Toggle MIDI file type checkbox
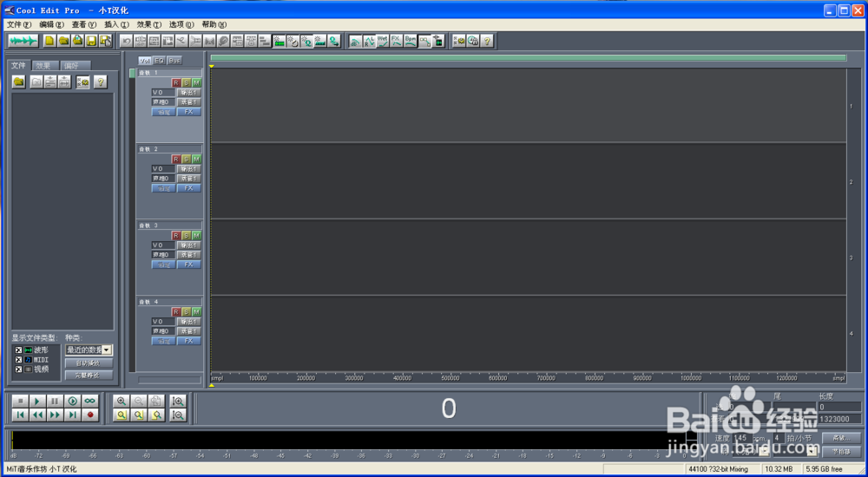The width and height of the screenshot is (868, 477). click(18, 360)
